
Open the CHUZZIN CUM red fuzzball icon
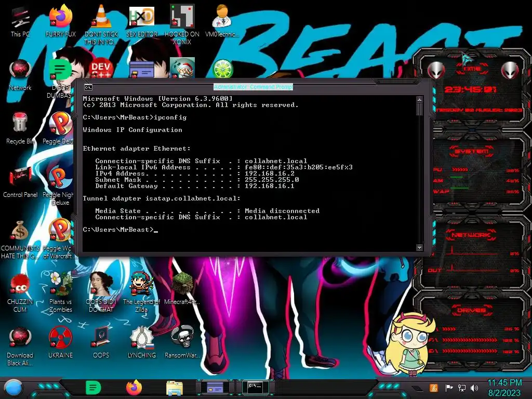pyautogui.click(x=20, y=292)
